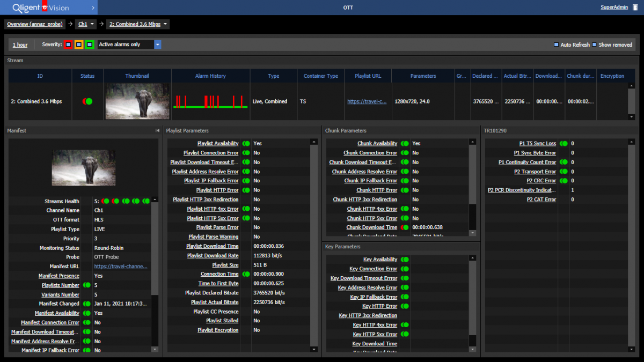Image resolution: width=644 pixels, height=362 pixels.
Task: Click the Container Type column header
Action: (320, 76)
